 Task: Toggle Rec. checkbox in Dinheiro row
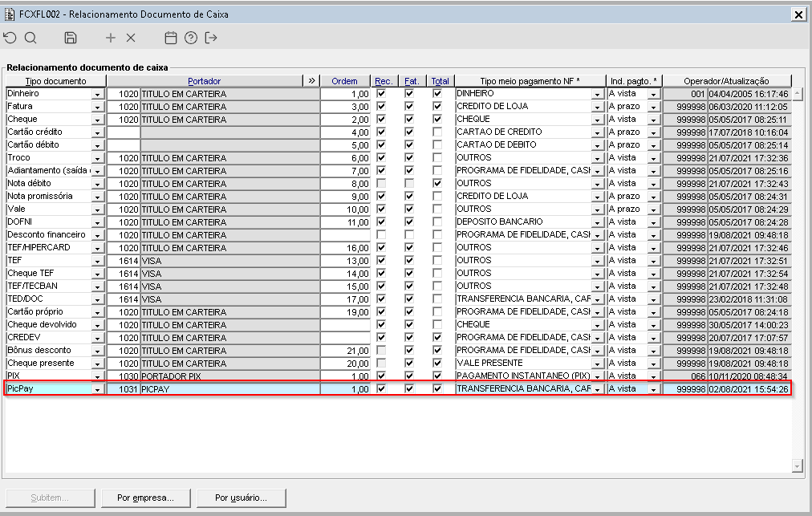point(381,94)
